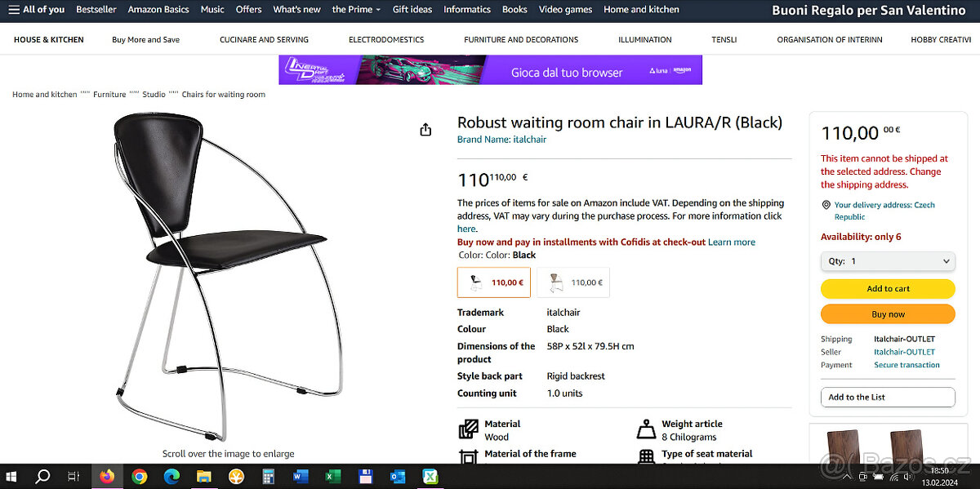The width and height of the screenshot is (980, 489).
Task: Open Microsoft Word from the taskbar
Action: [301, 477]
